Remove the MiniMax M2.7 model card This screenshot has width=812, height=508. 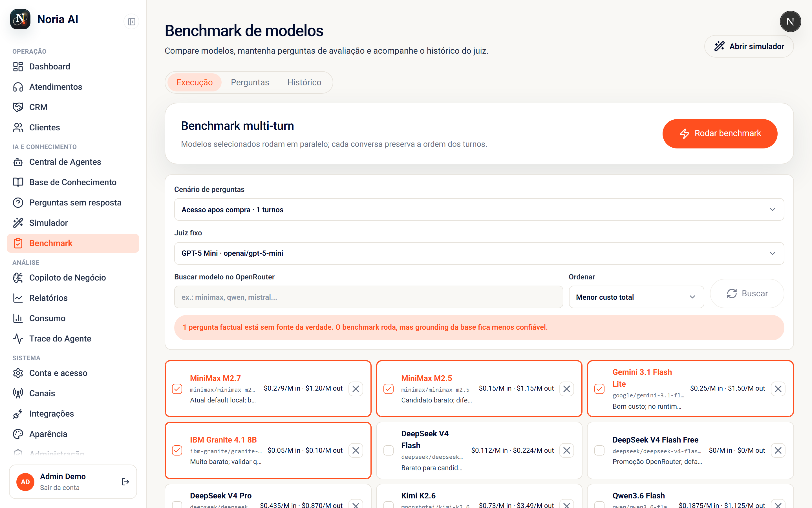click(356, 389)
